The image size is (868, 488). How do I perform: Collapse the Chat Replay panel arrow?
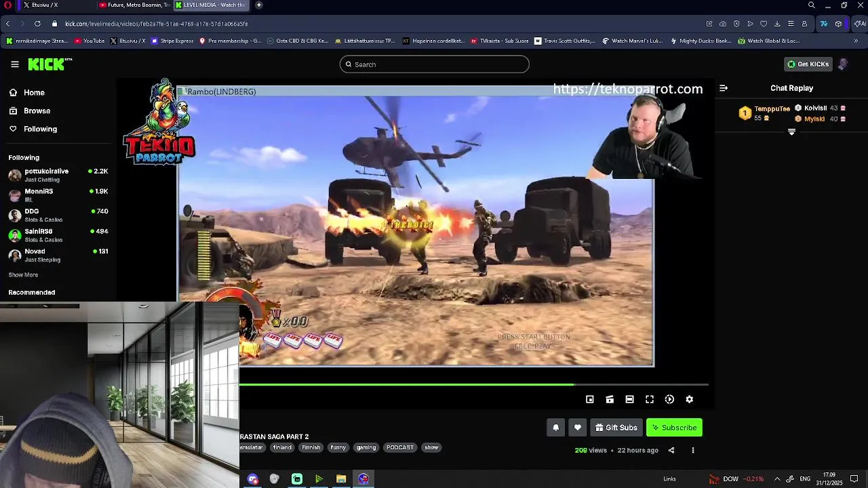(x=724, y=88)
